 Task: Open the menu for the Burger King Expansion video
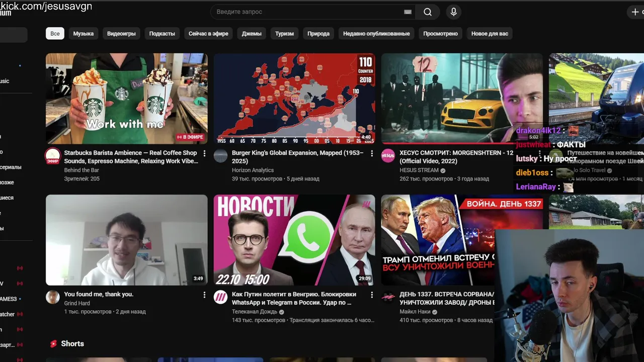[372, 153]
